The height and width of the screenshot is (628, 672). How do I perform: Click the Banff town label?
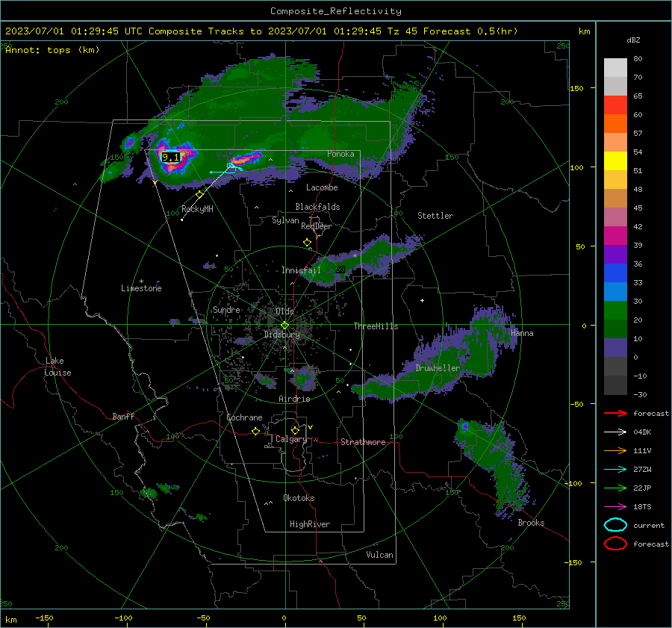pyautogui.click(x=123, y=416)
